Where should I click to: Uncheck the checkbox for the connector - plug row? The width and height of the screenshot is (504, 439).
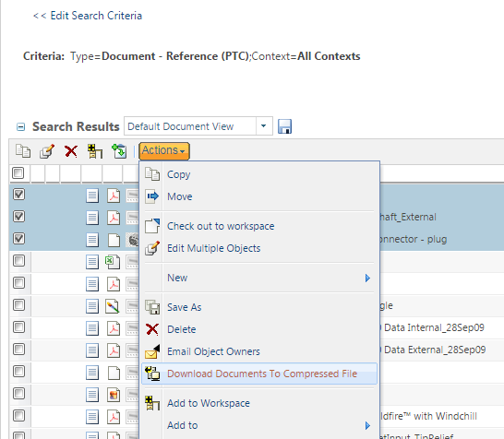19,239
